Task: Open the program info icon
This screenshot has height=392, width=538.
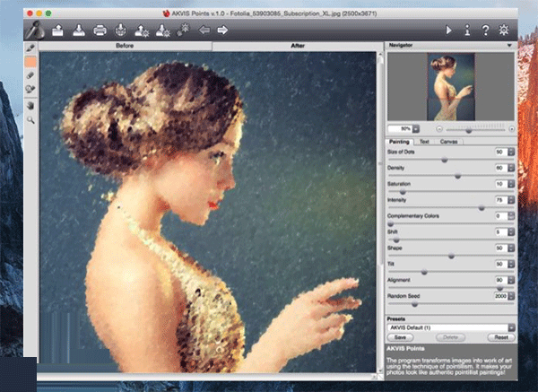Action: point(468,30)
